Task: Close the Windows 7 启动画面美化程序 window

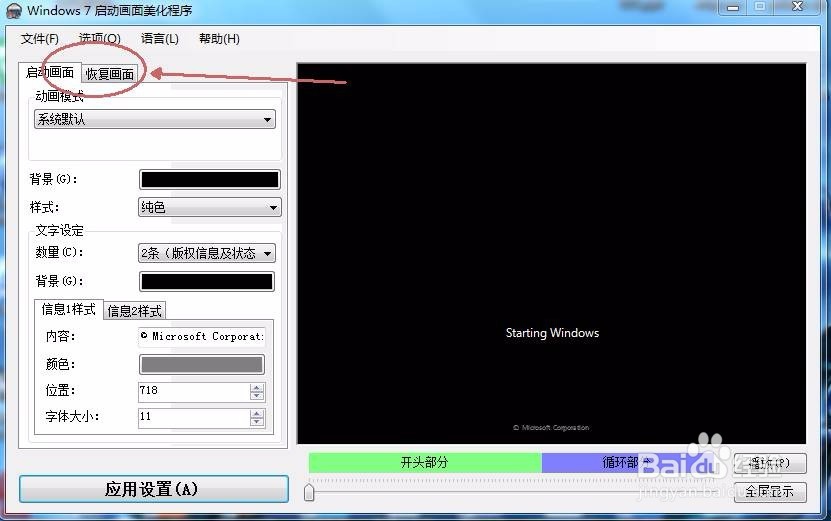Action: (797, 7)
